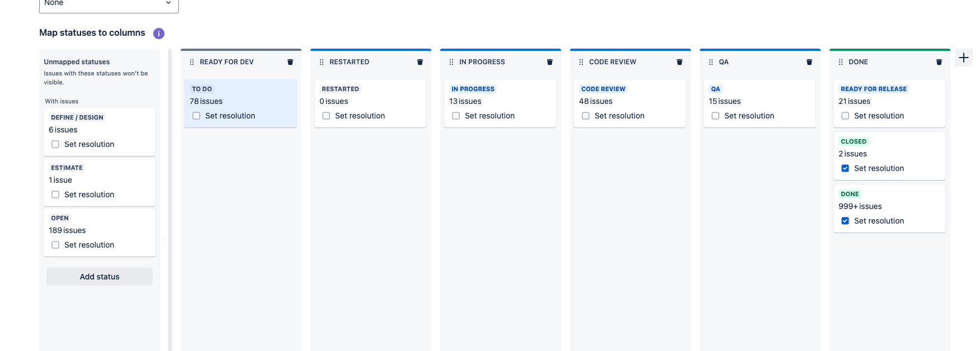Click the DONE column drag handle
980x351 pixels.
[841, 62]
